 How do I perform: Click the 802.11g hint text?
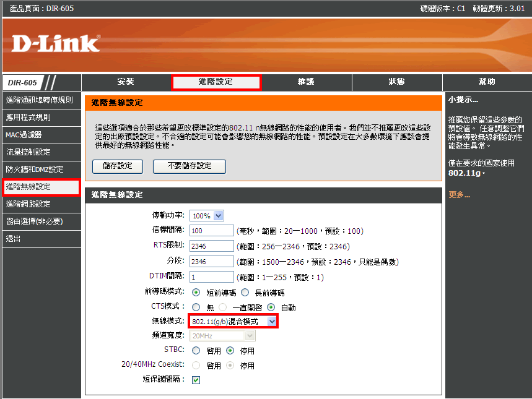[464, 173]
